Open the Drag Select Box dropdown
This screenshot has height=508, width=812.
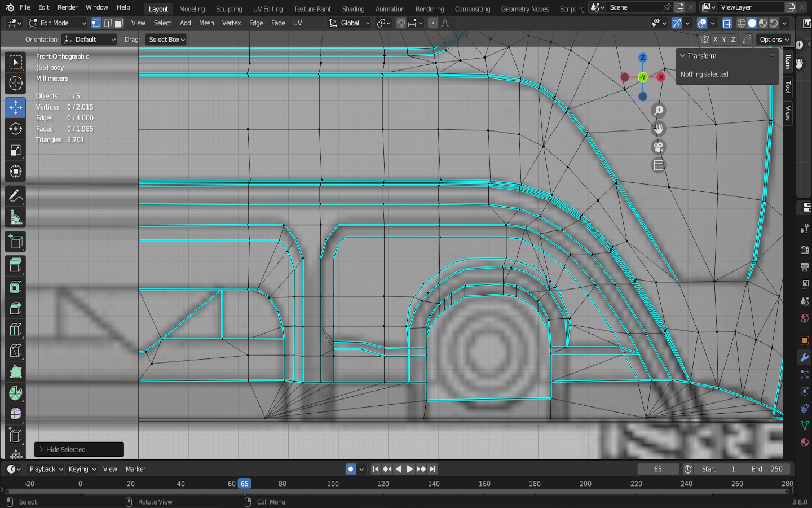(x=166, y=40)
